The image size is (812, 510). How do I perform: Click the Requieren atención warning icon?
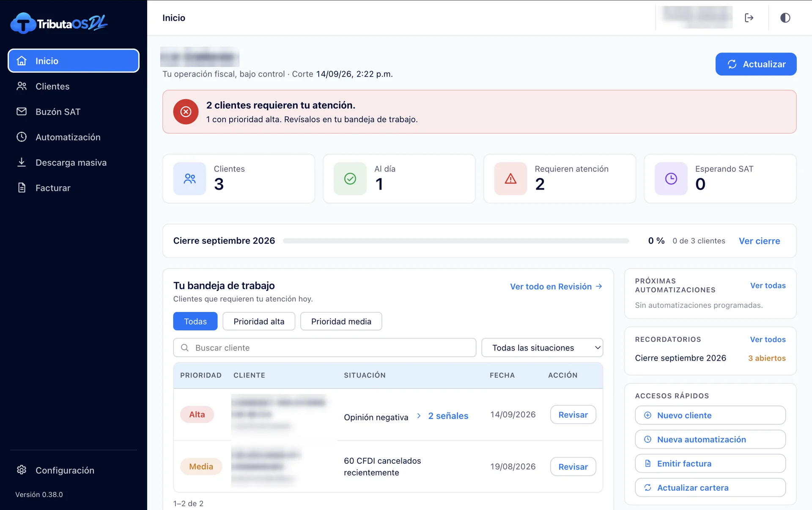point(510,179)
